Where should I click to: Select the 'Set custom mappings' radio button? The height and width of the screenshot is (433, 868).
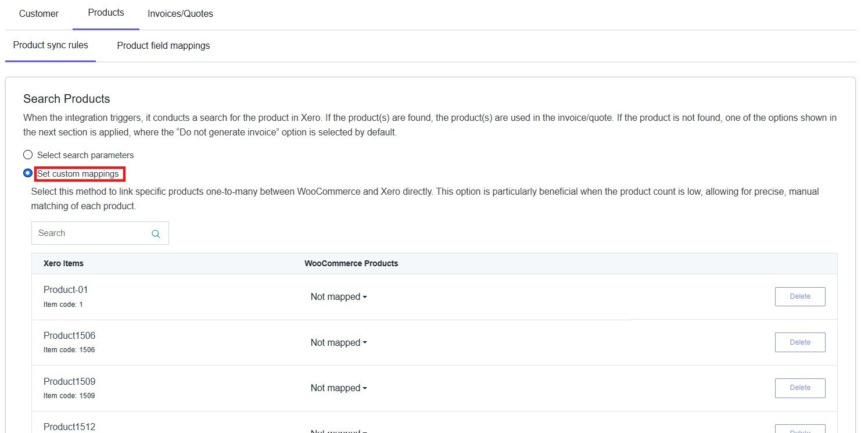(27, 173)
